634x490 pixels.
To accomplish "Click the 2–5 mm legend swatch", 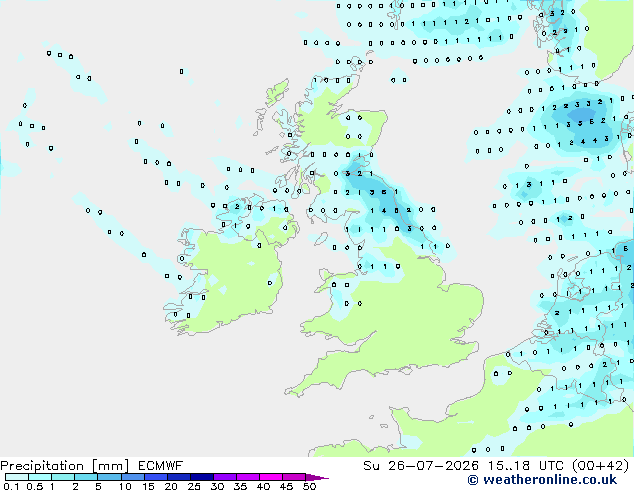I will 86,477.
